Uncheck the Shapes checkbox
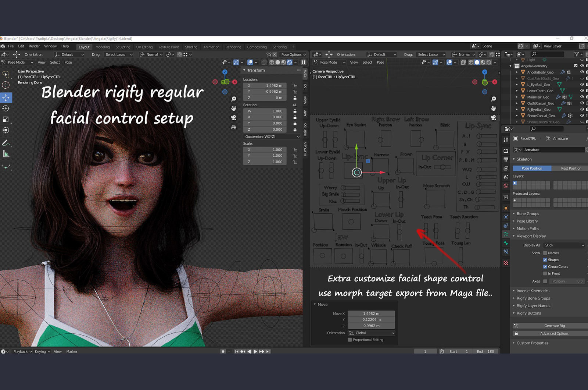Viewport: 588px width, 390px height. [545, 260]
